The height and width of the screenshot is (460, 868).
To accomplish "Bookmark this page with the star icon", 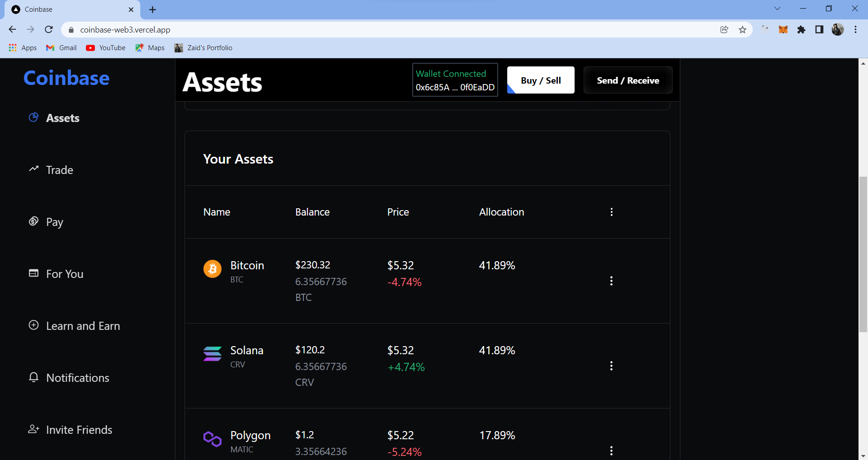I will click(x=742, y=30).
